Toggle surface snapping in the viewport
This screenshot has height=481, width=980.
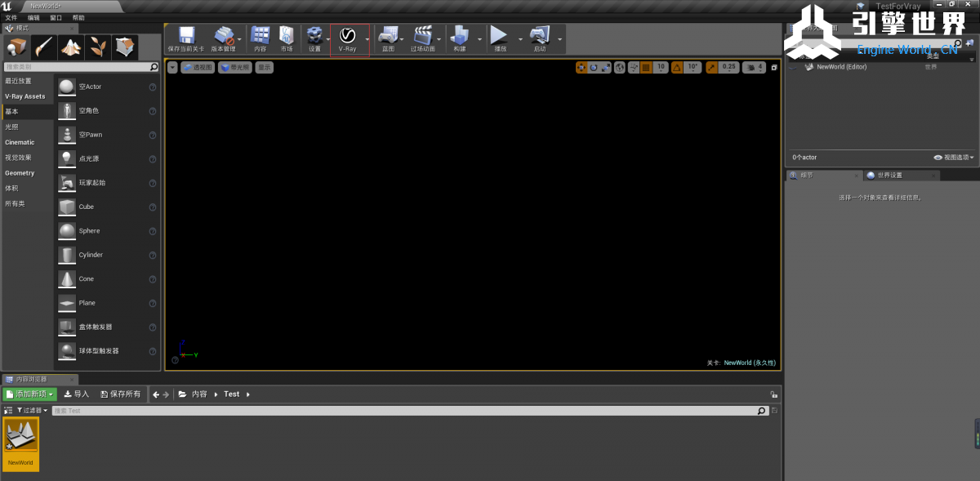click(x=633, y=67)
